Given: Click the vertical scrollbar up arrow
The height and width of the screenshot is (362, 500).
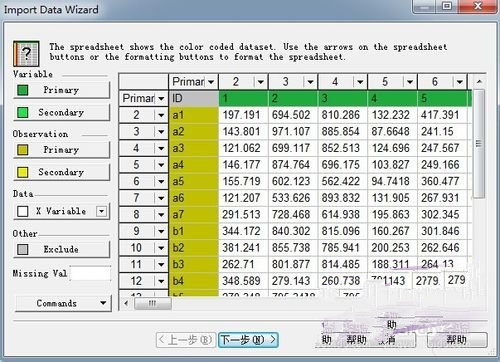Looking at the screenshot, I should (479, 82).
